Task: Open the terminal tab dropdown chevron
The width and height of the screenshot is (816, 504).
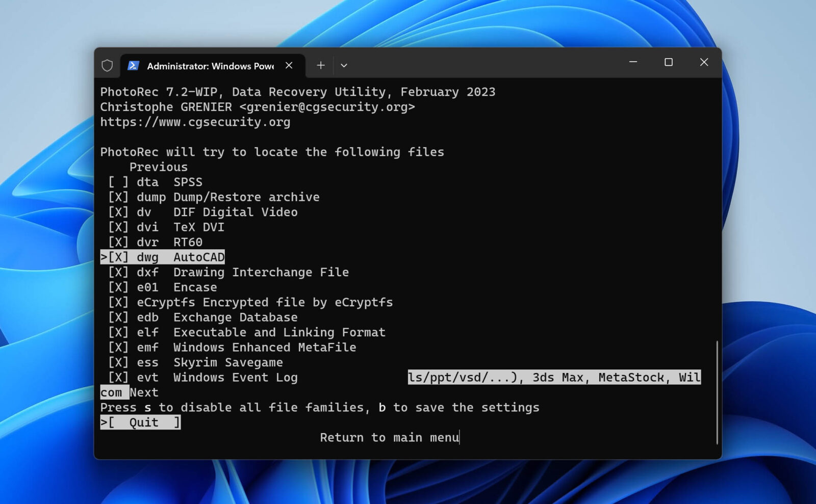Action: pos(344,65)
